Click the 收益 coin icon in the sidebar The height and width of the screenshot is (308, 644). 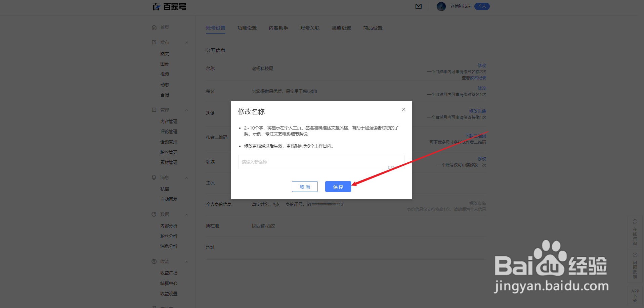click(x=154, y=261)
